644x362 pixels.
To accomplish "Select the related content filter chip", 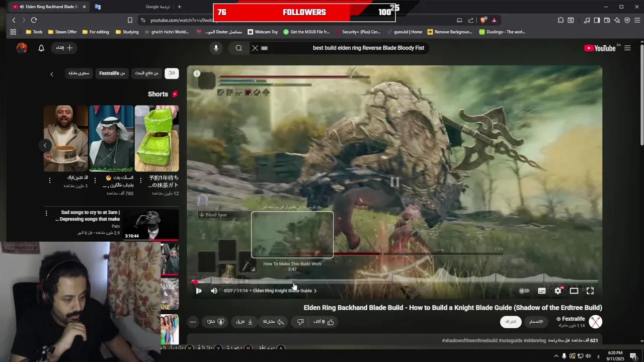I will pyautogui.click(x=78, y=73).
